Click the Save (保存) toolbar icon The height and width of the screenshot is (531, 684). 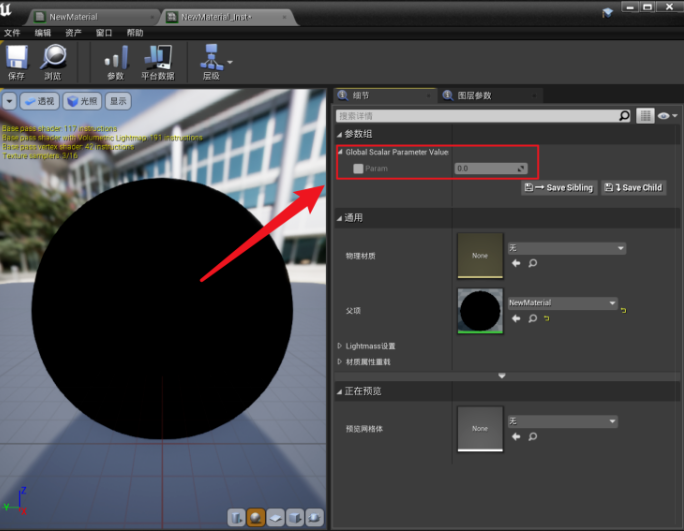pyautogui.click(x=17, y=62)
